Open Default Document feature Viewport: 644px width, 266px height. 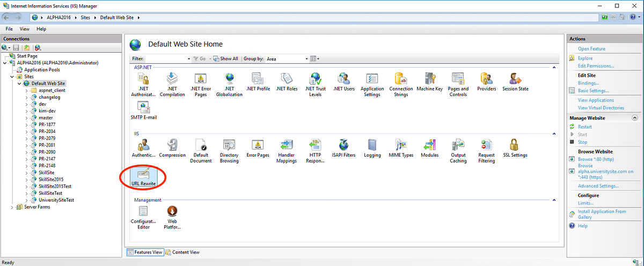click(201, 151)
